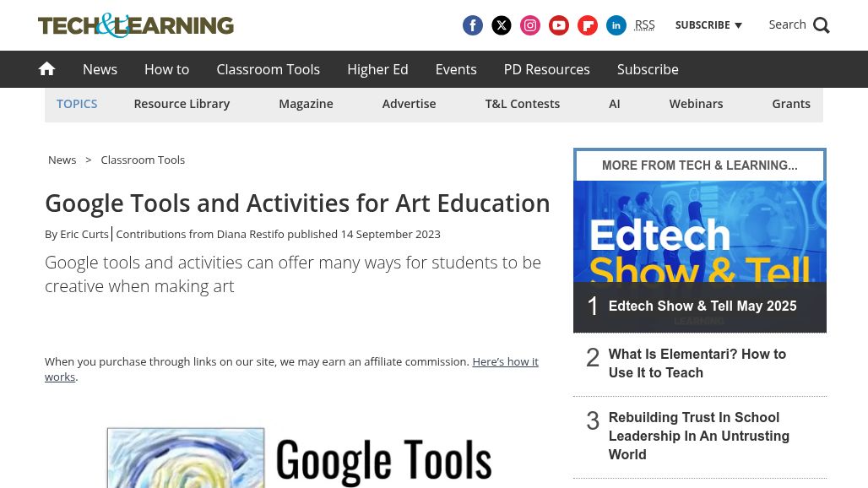Go to Advertise topic
The image size is (868, 488).
pyautogui.click(x=409, y=104)
